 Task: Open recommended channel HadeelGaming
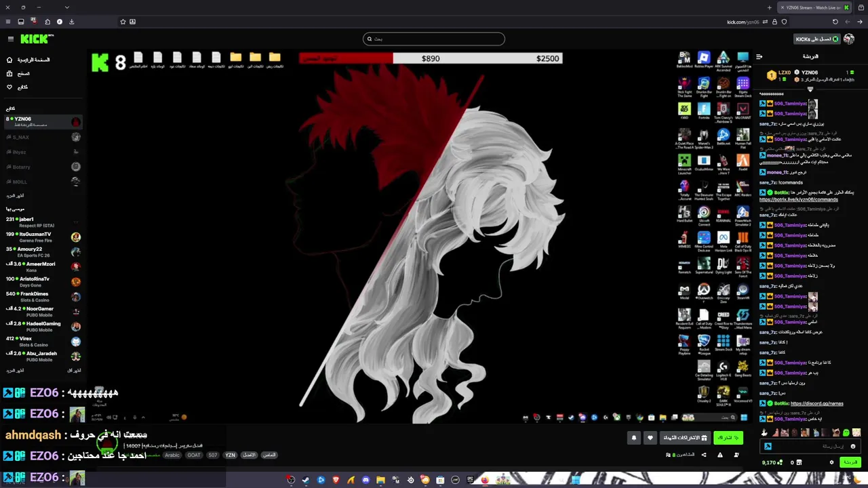(x=43, y=326)
